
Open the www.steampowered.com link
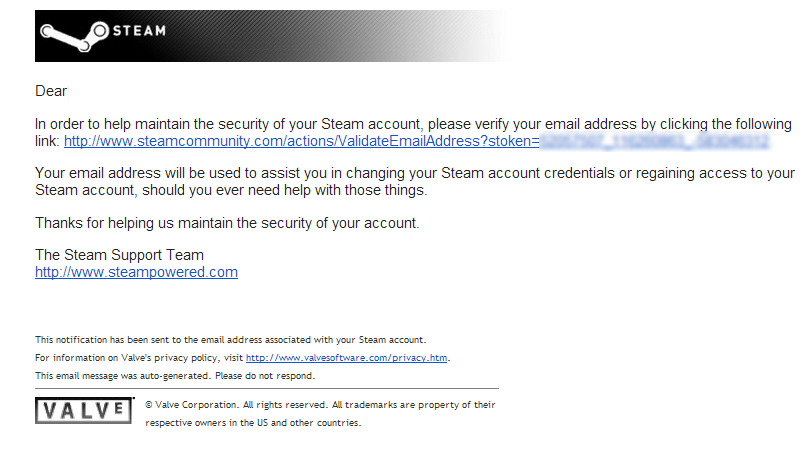(x=136, y=272)
